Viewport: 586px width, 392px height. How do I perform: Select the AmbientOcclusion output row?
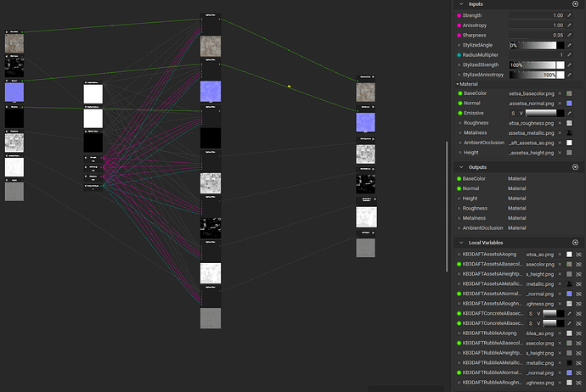pyautogui.click(x=488, y=228)
